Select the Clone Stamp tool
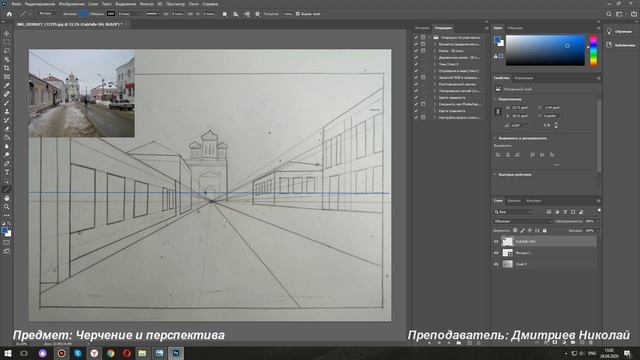 [7, 111]
